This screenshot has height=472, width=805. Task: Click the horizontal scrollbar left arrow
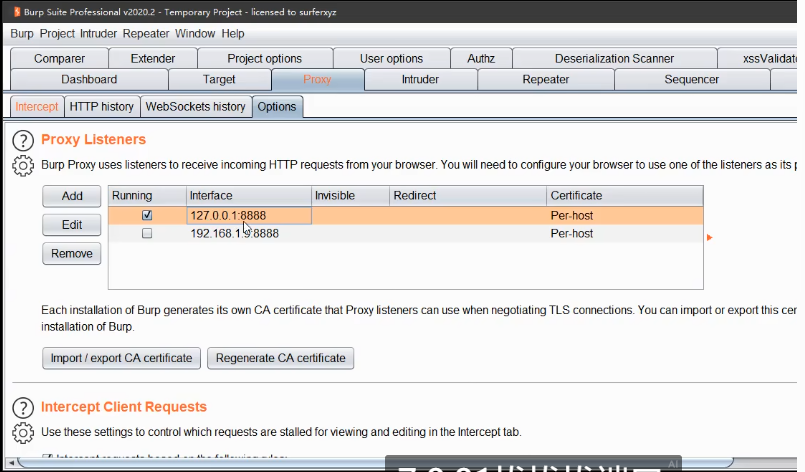pos(11,463)
